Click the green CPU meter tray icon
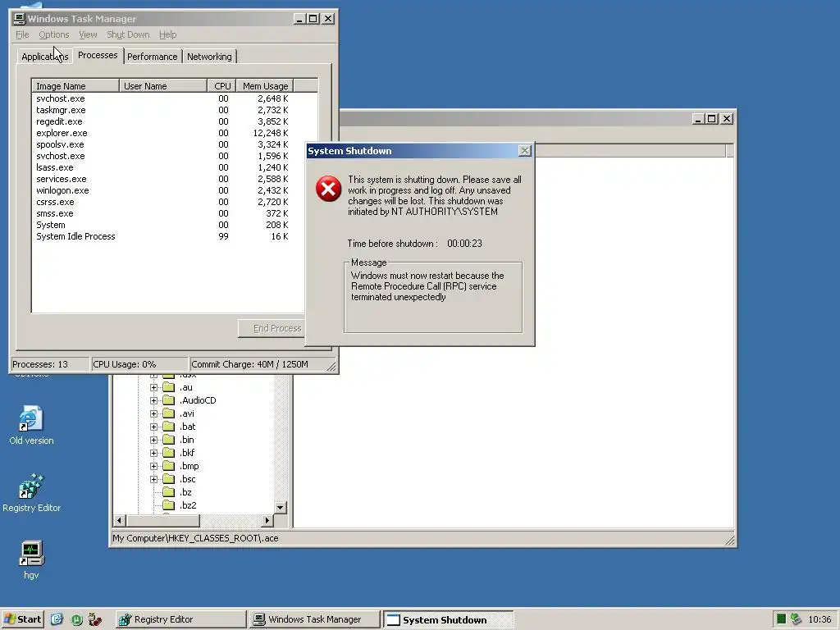Screen dimensions: 840x630 click(781, 619)
